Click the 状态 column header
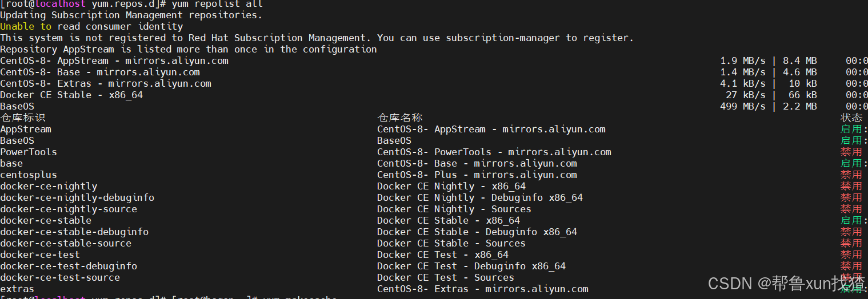The height and width of the screenshot is (299, 868). pyautogui.click(x=851, y=118)
